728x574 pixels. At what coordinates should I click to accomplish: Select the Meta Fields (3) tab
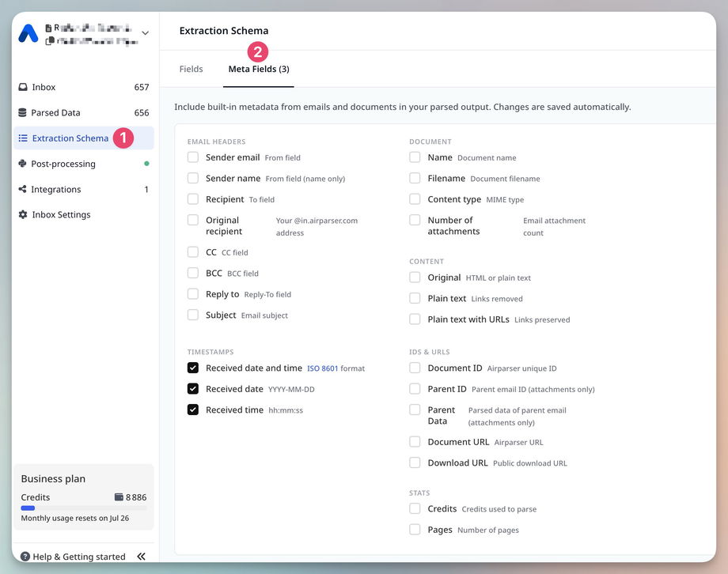(x=259, y=69)
